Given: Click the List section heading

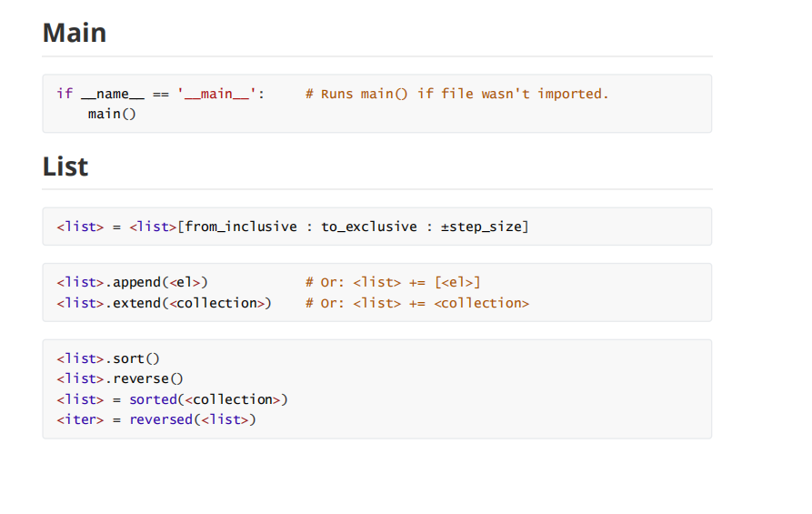Looking at the screenshot, I should (65, 166).
